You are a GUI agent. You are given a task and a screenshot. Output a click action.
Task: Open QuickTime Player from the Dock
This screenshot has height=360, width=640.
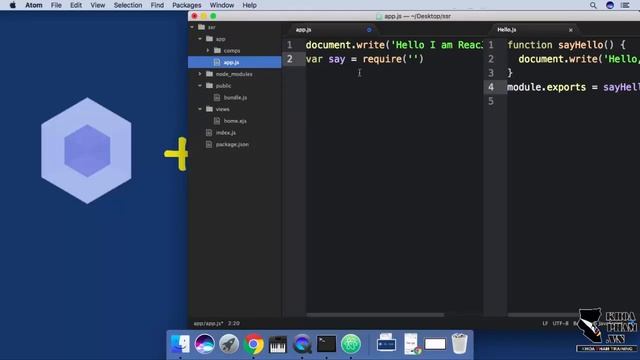pos(302,344)
